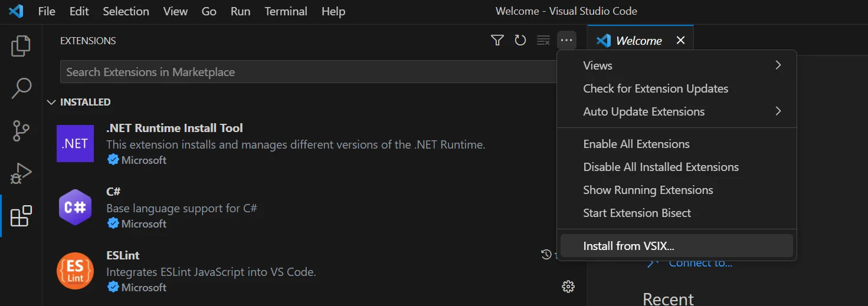Screen dimensions: 868x306
Task: Choose Install from VSIX...
Action: pyautogui.click(x=677, y=246)
